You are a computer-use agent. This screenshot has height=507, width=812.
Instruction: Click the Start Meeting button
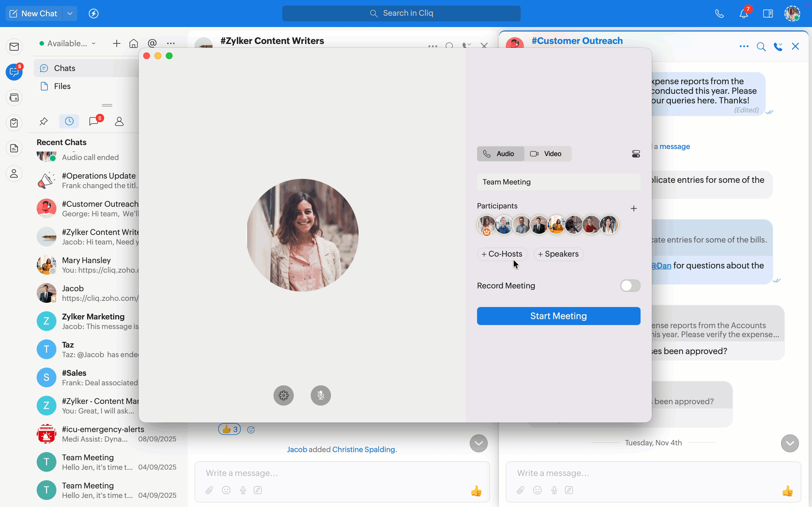point(558,316)
